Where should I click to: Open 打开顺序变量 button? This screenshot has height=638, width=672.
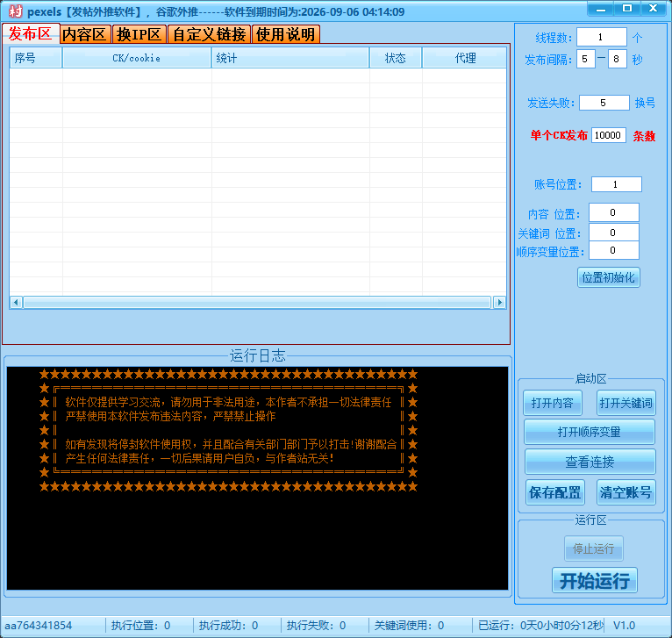590,432
